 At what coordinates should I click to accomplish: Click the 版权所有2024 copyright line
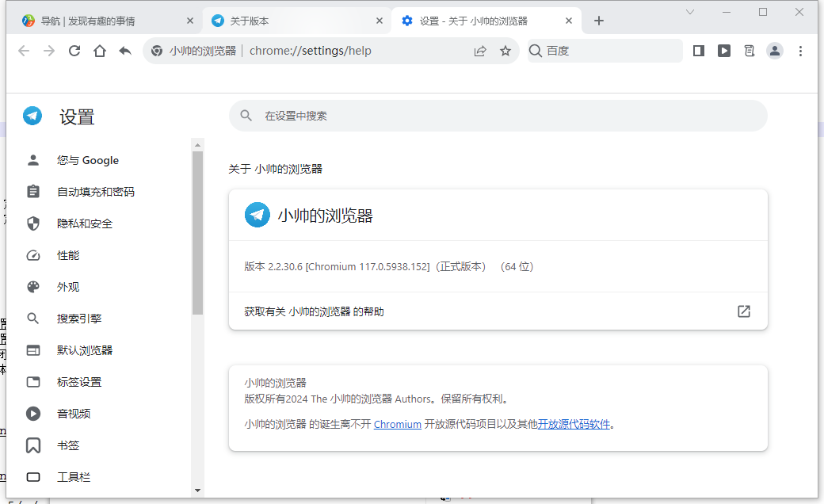(x=377, y=399)
